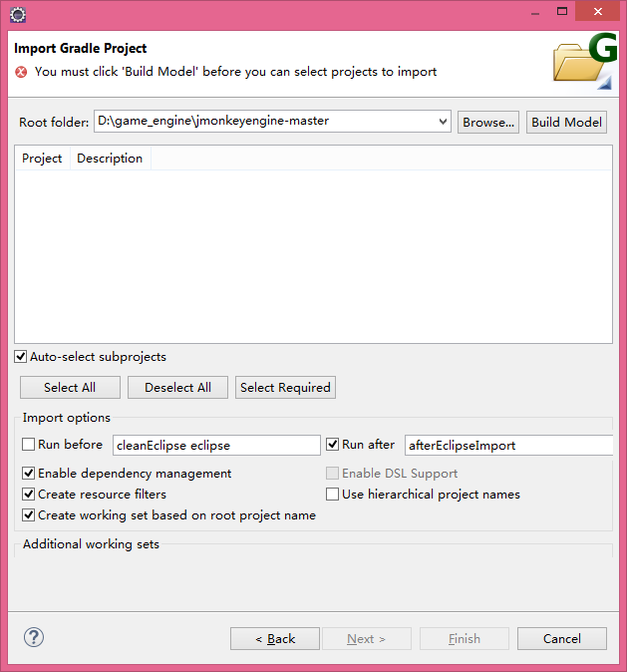Expand the Root folder dropdown arrow
The width and height of the screenshot is (627, 672).
[x=444, y=122]
